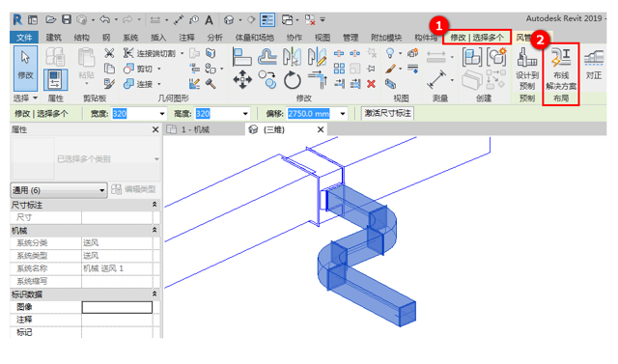This screenshot has height=364, width=618.
Task: Delete selection with the red X icon
Action: coord(371,83)
